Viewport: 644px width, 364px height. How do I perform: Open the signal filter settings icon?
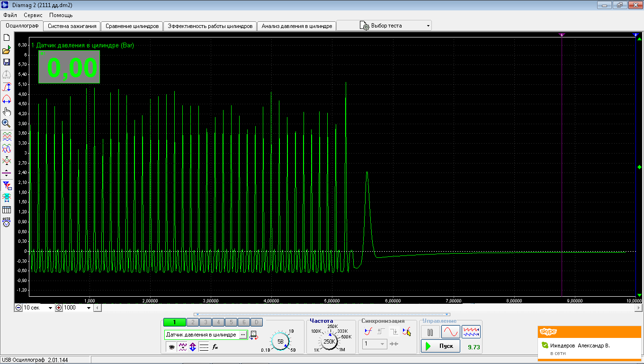coord(7,185)
